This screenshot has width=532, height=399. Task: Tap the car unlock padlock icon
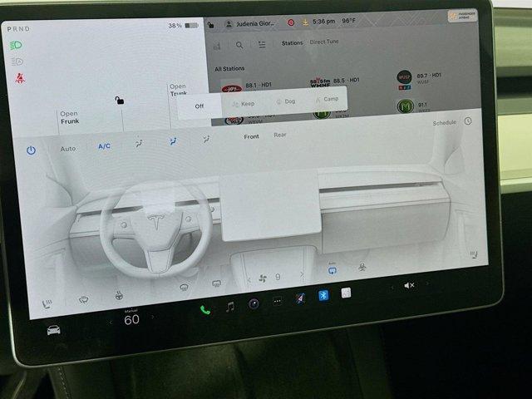click(119, 100)
